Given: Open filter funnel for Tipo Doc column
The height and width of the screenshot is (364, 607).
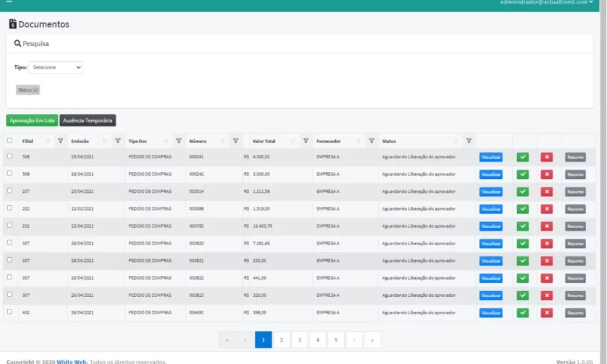Looking at the screenshot, I should tap(178, 141).
